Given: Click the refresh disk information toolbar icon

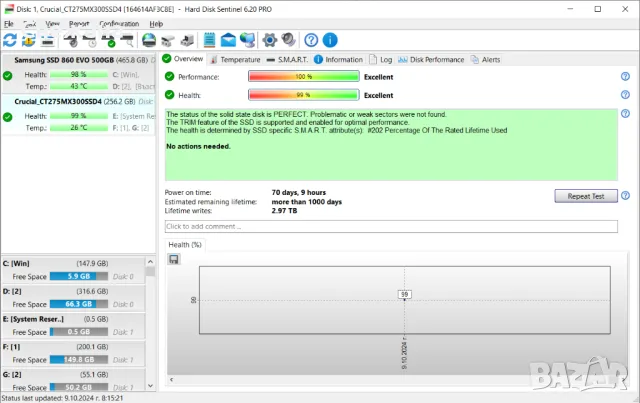Looking at the screenshot, I should click(x=10, y=40).
